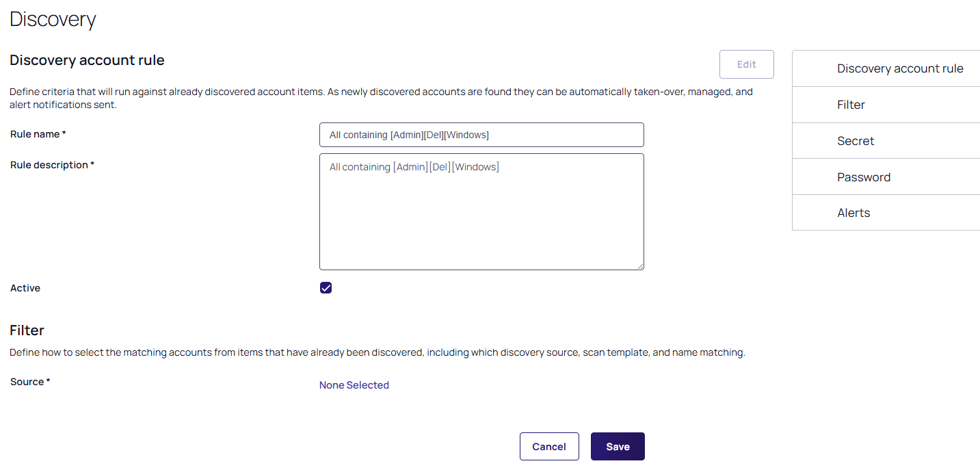Screen dimensions: 980x470
Task: Click inside the Rule description text area
Action: coord(481,211)
